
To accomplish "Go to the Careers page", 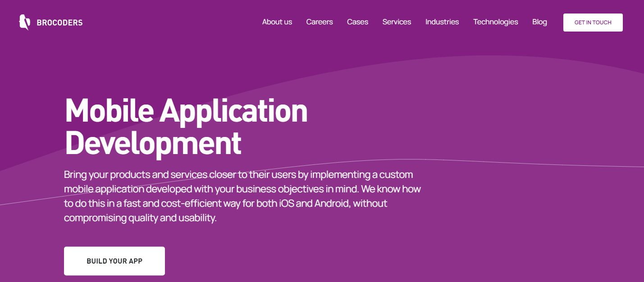I will [320, 22].
